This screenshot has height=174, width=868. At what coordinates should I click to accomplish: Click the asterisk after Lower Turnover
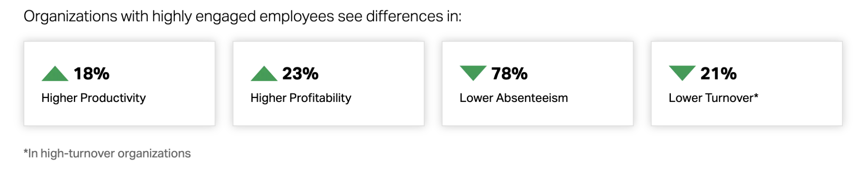tap(756, 96)
